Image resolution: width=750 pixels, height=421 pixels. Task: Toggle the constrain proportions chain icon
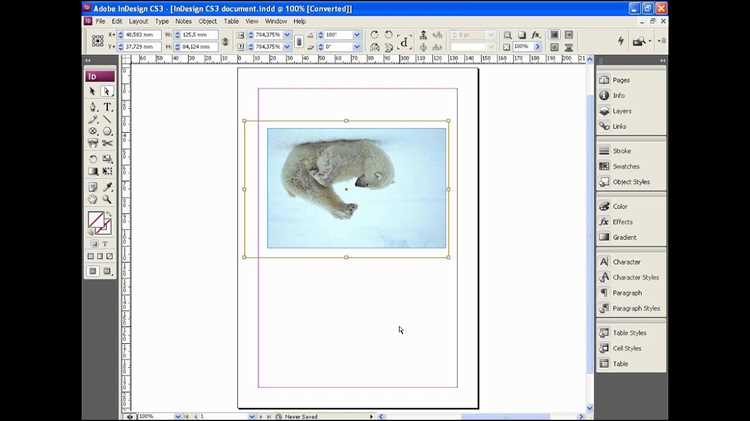pyautogui.click(x=225, y=41)
